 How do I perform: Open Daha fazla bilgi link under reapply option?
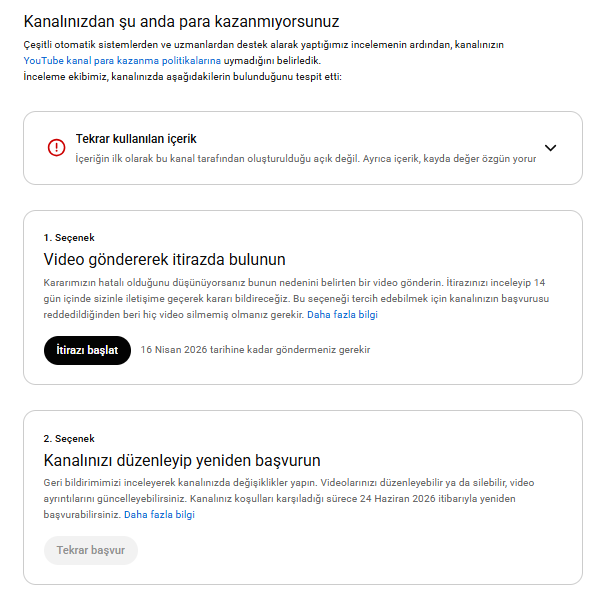(159, 515)
